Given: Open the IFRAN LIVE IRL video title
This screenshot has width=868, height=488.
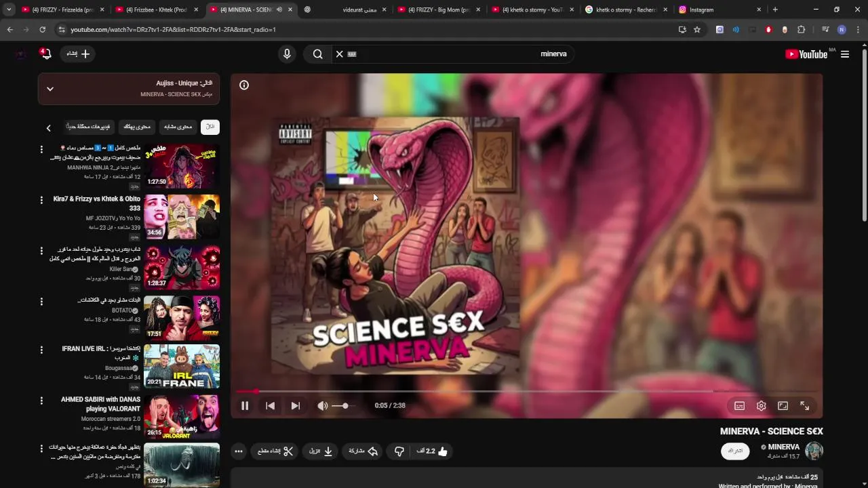Looking at the screenshot, I should point(100,352).
